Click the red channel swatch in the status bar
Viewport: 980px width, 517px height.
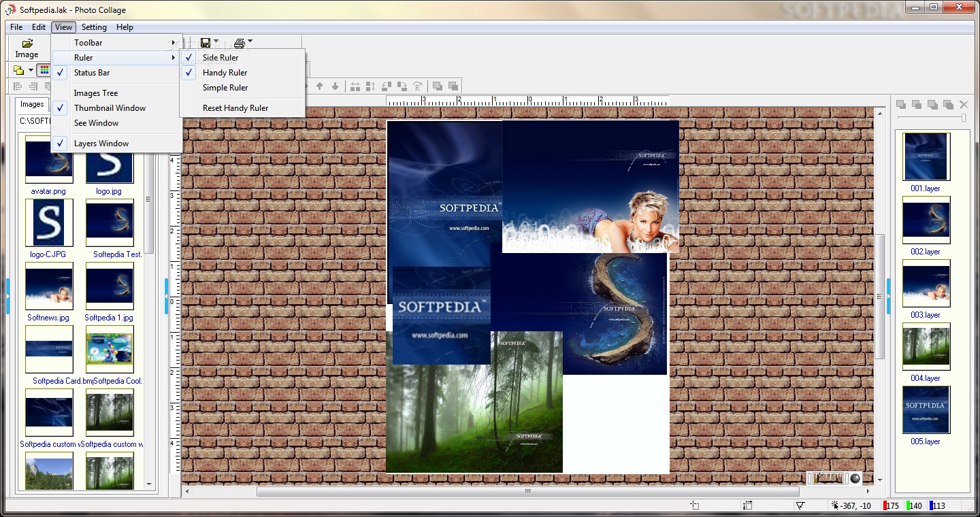[884, 505]
